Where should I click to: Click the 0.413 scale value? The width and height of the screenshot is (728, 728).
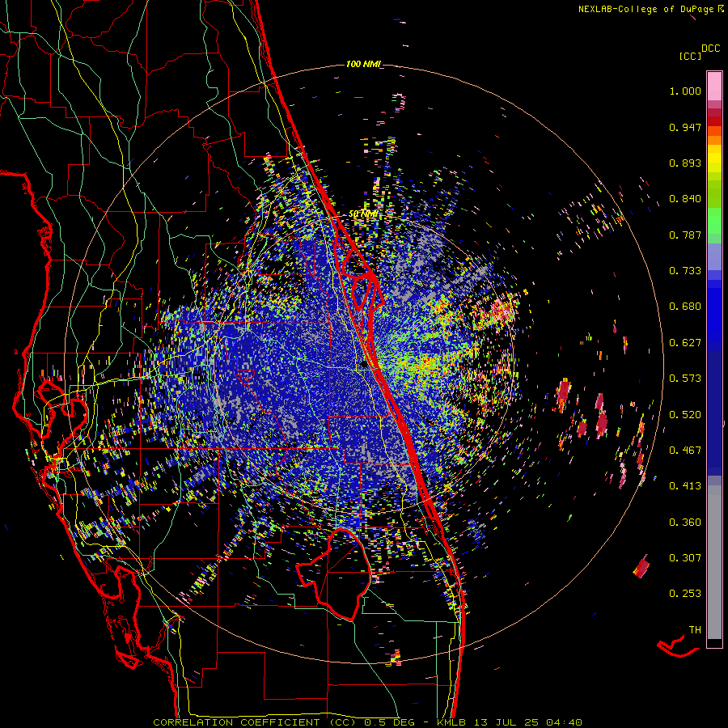pyautogui.click(x=685, y=486)
